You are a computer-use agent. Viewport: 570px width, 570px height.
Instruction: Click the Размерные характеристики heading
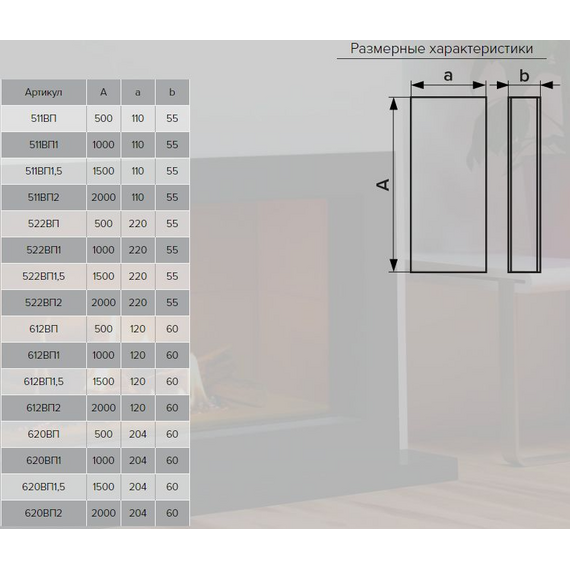(x=441, y=49)
